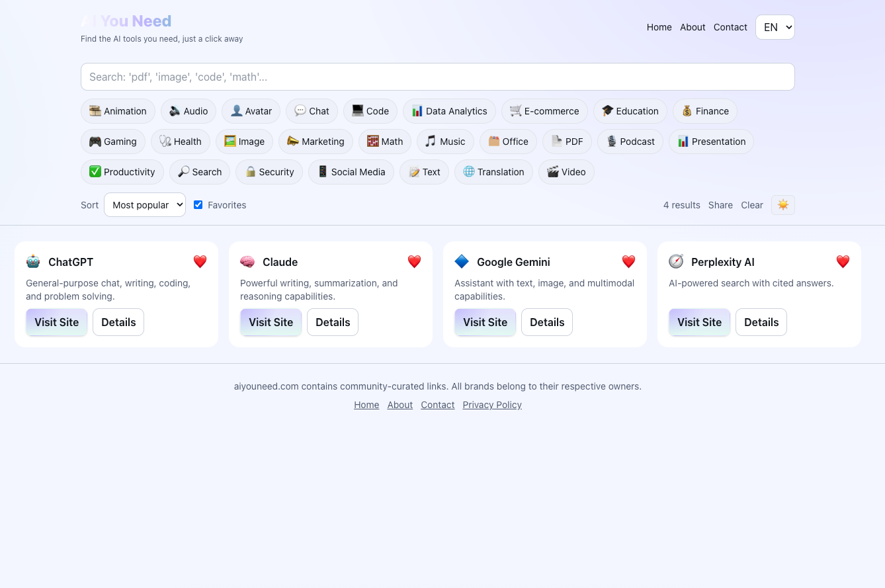Viewport: 885px width, 588px height.
Task: Open ChatGPT Details
Action: (x=118, y=322)
